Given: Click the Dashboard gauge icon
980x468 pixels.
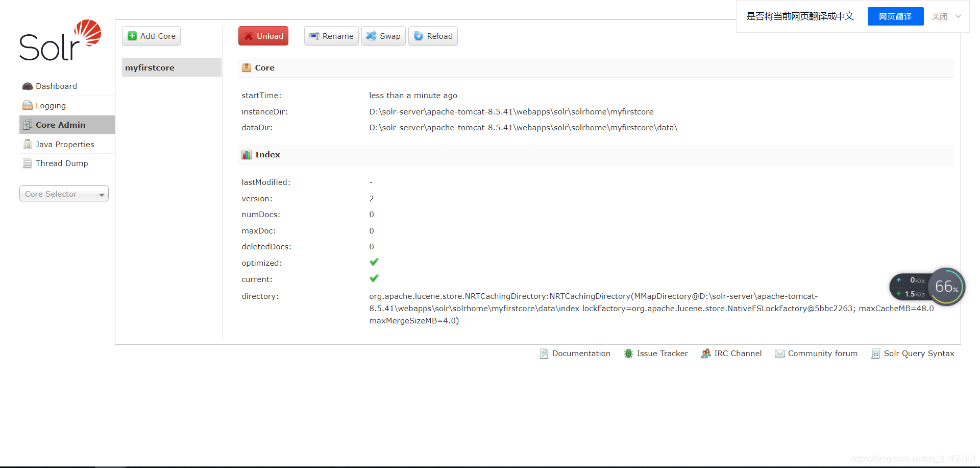Looking at the screenshot, I should (28, 86).
